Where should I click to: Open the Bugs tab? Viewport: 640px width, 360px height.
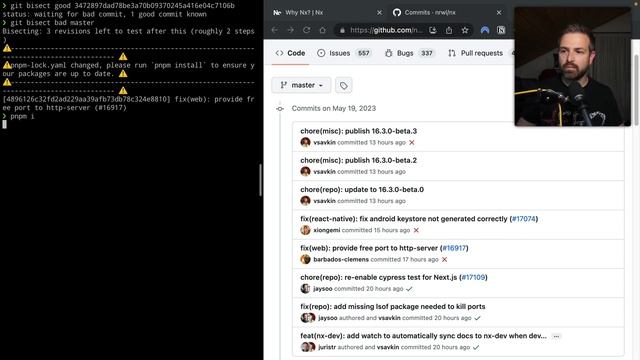[410, 53]
